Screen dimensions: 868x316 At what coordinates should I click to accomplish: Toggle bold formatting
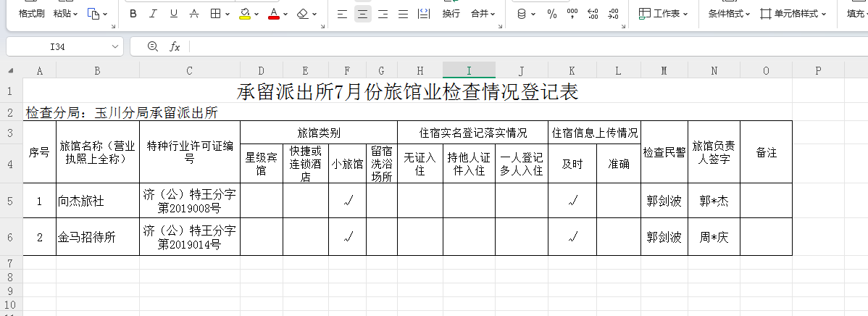tap(133, 14)
